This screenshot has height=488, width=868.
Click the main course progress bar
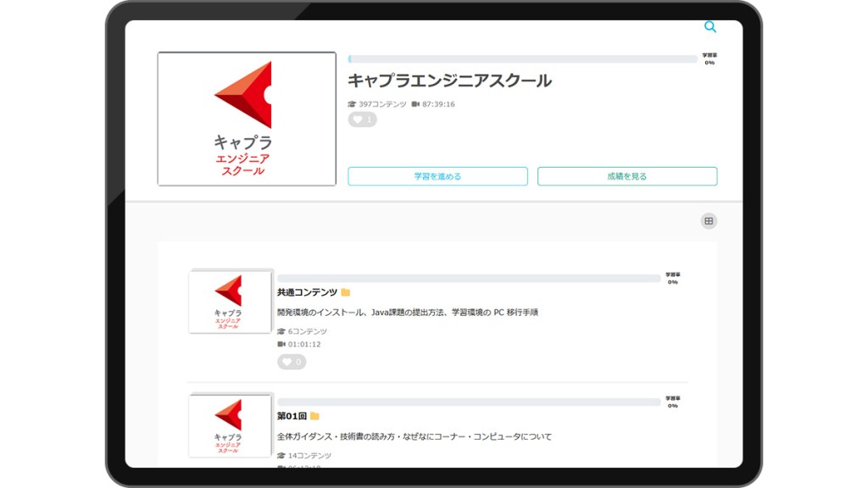(x=522, y=59)
